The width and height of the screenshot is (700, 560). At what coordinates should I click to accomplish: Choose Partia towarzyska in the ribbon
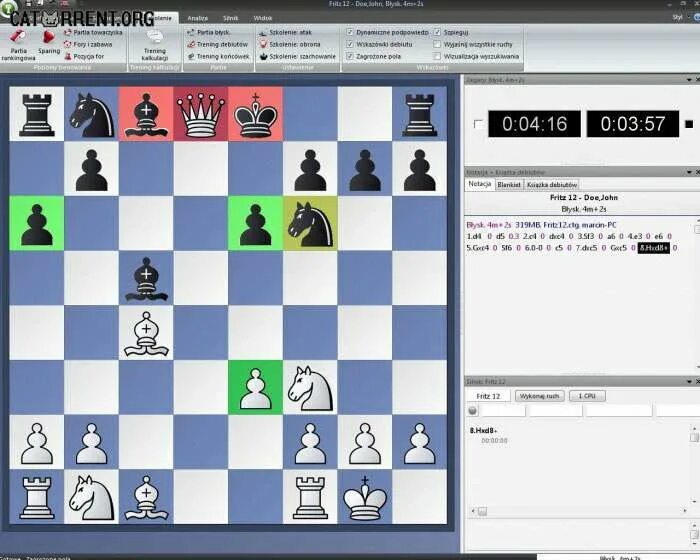(x=93, y=32)
